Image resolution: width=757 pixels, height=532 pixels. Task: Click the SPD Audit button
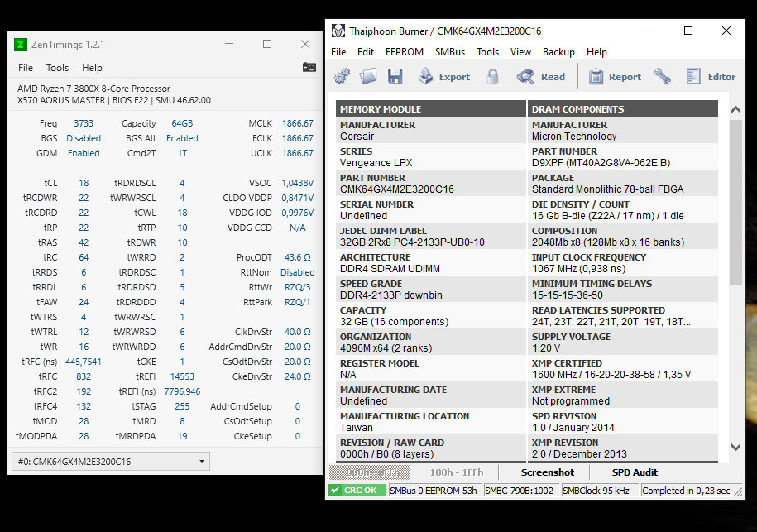click(x=635, y=472)
